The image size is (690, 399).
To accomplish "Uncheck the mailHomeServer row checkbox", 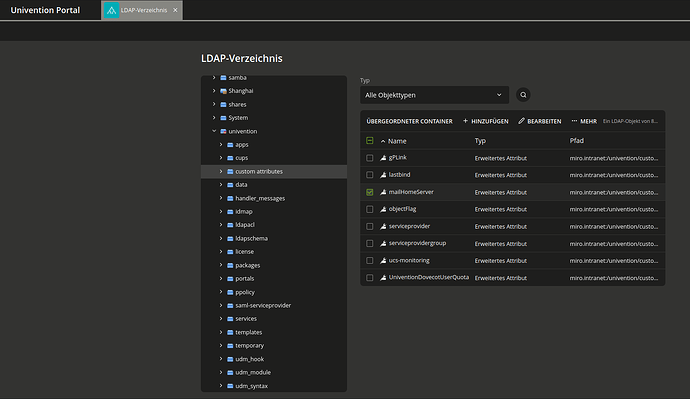I will click(370, 192).
